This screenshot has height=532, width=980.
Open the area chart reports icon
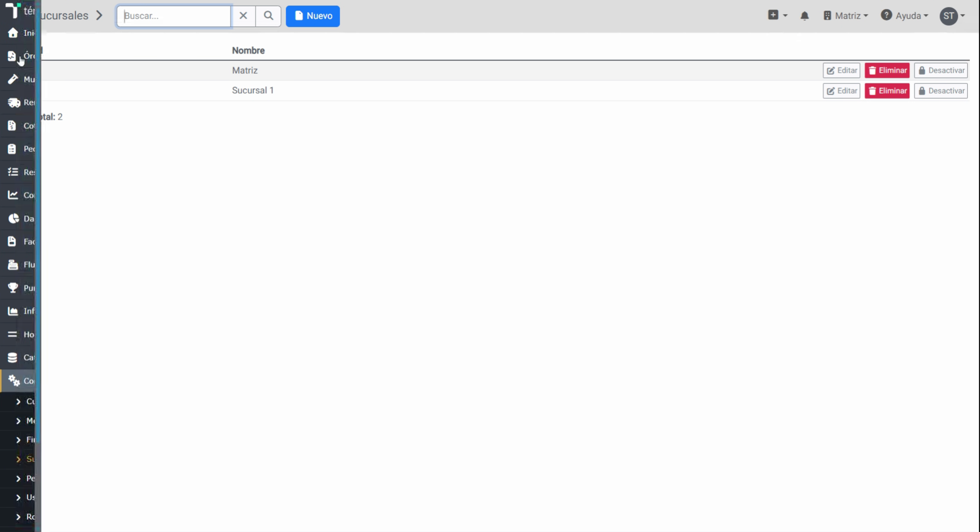[x=13, y=311]
